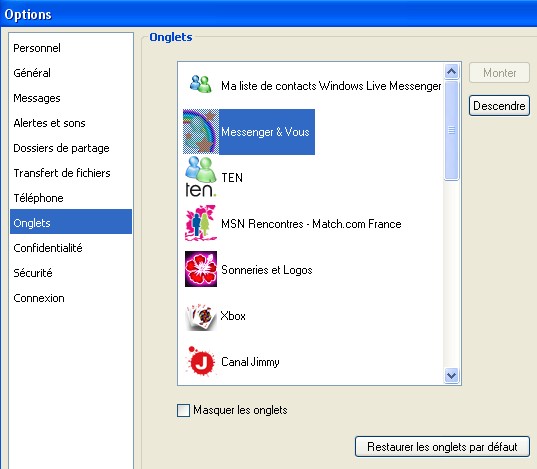
Task: Click the Messenger & Vous rainbow icon
Action: pos(201,132)
